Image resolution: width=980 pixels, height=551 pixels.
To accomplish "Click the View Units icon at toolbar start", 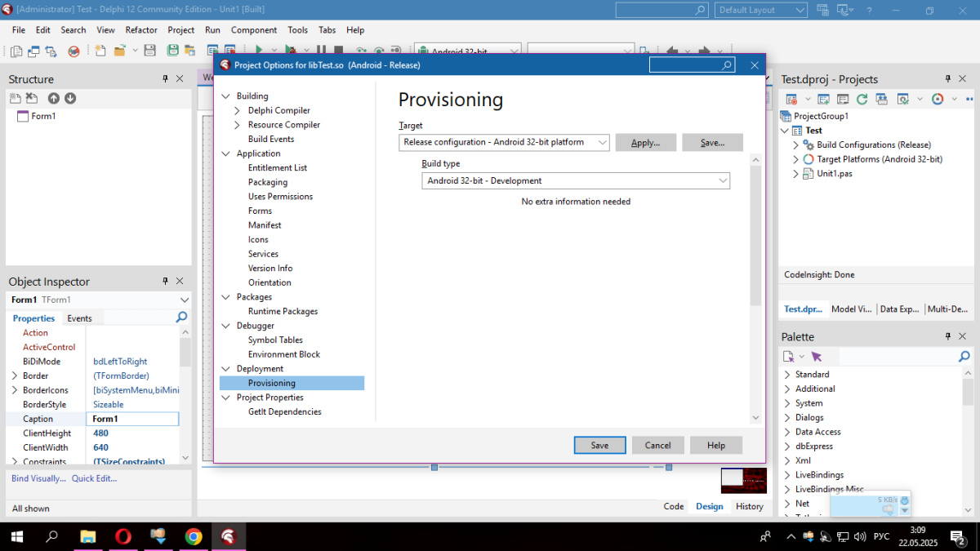I will [x=16, y=51].
